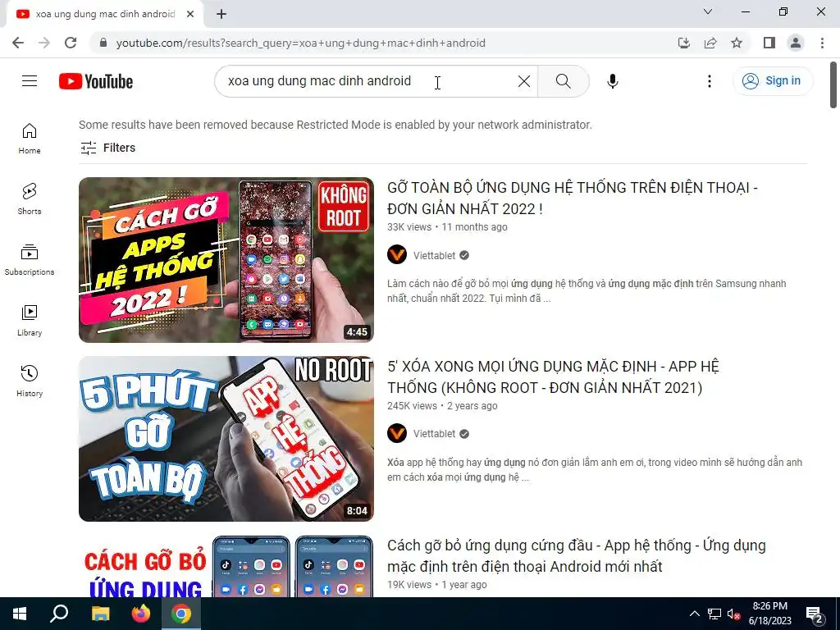Screen dimensions: 840x630
Task: Click the magnifier search button
Action: [x=563, y=81]
